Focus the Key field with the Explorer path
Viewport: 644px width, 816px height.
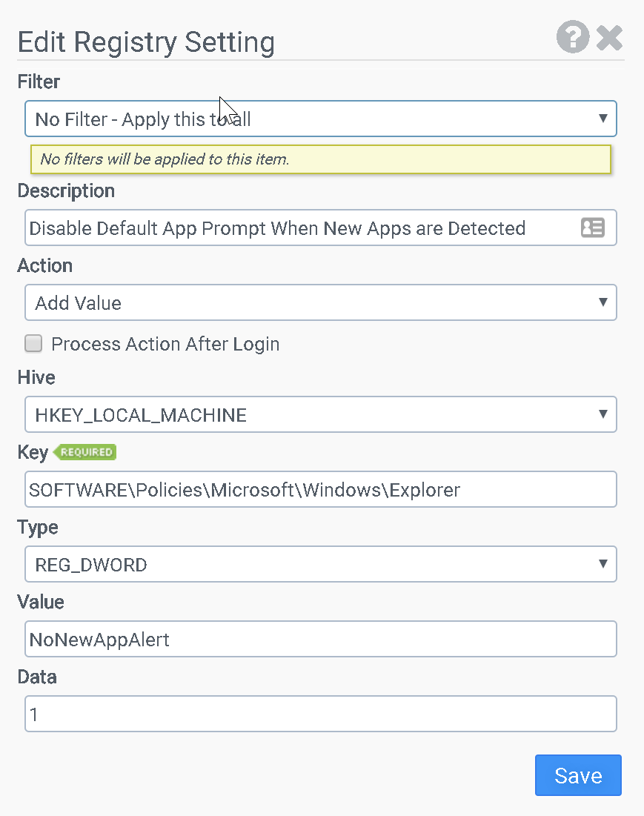click(x=320, y=490)
